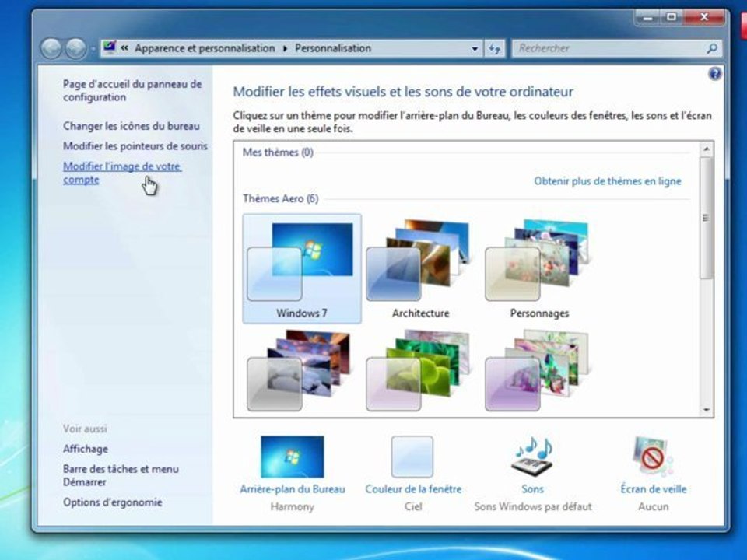This screenshot has width=747, height=560.
Task: Click the Couleur de la fenêtre text link
Action: pyautogui.click(x=413, y=489)
